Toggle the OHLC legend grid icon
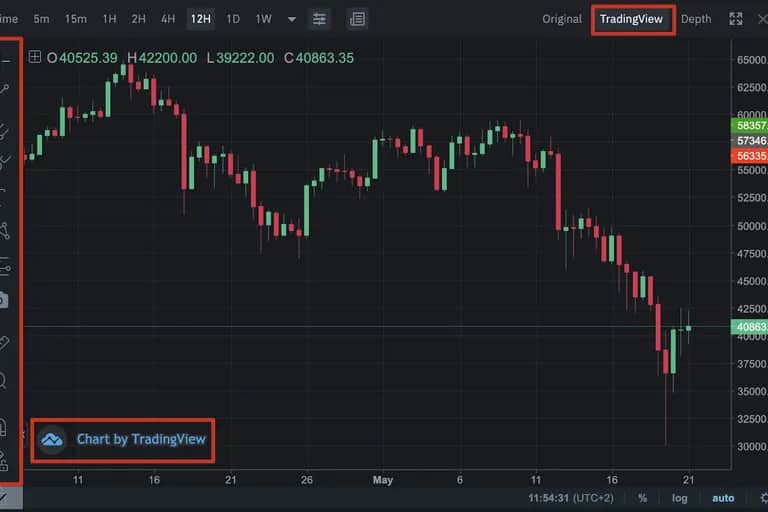 pyautogui.click(x=35, y=57)
